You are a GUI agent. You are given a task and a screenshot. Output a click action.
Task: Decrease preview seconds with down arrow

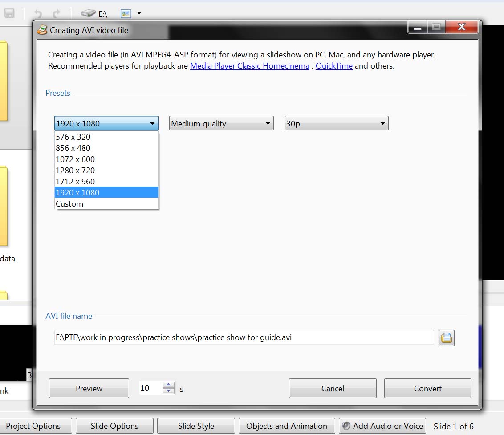tap(168, 391)
